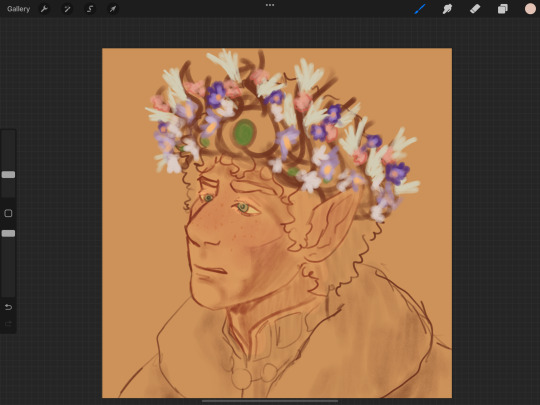The height and width of the screenshot is (405, 540).
Task: Open the Gallery view
Action: 19,9
